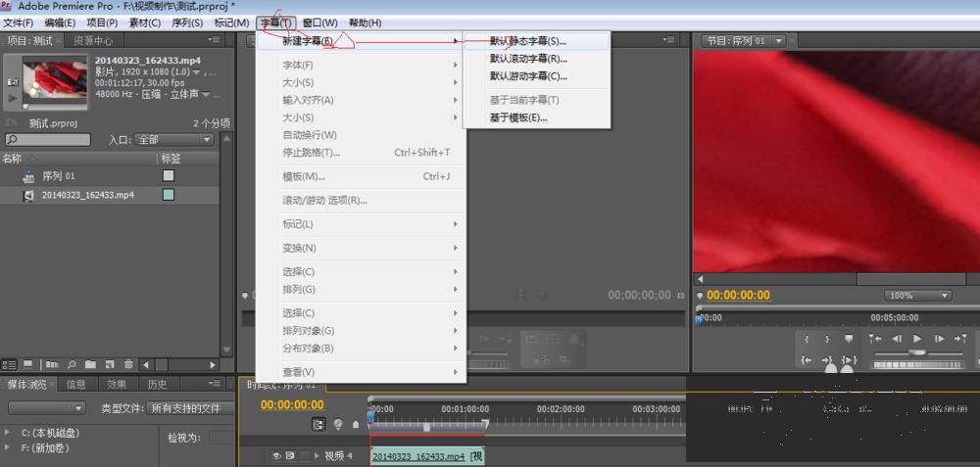This screenshot has width=980, height=467.
Task: Open the 字体(F) submenu
Action: (x=371, y=65)
